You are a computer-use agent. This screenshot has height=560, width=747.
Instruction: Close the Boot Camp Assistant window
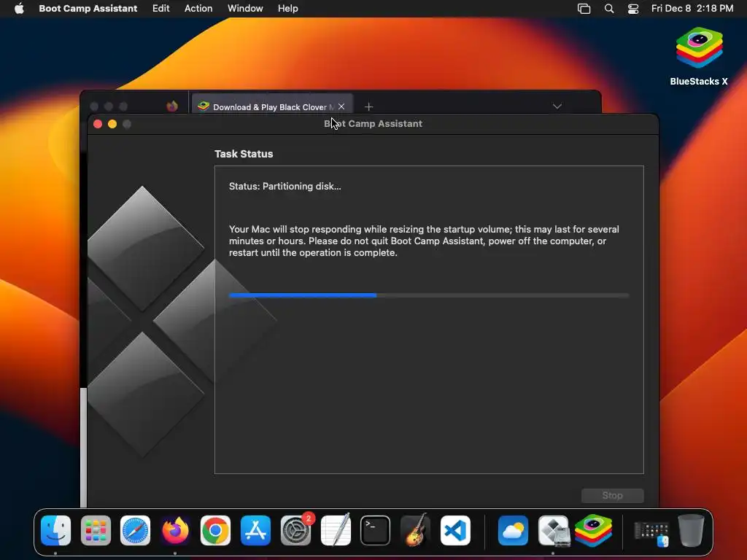[x=98, y=124]
